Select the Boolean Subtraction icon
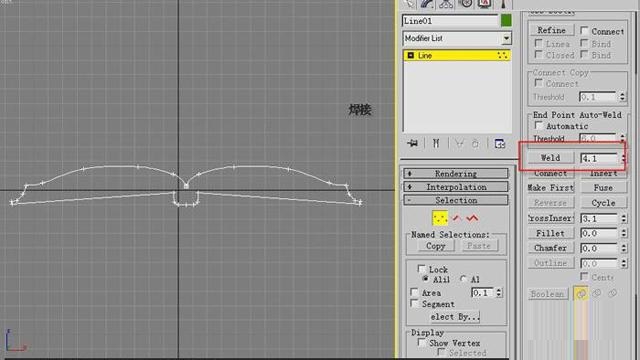The height and width of the screenshot is (360, 640). coord(597,293)
